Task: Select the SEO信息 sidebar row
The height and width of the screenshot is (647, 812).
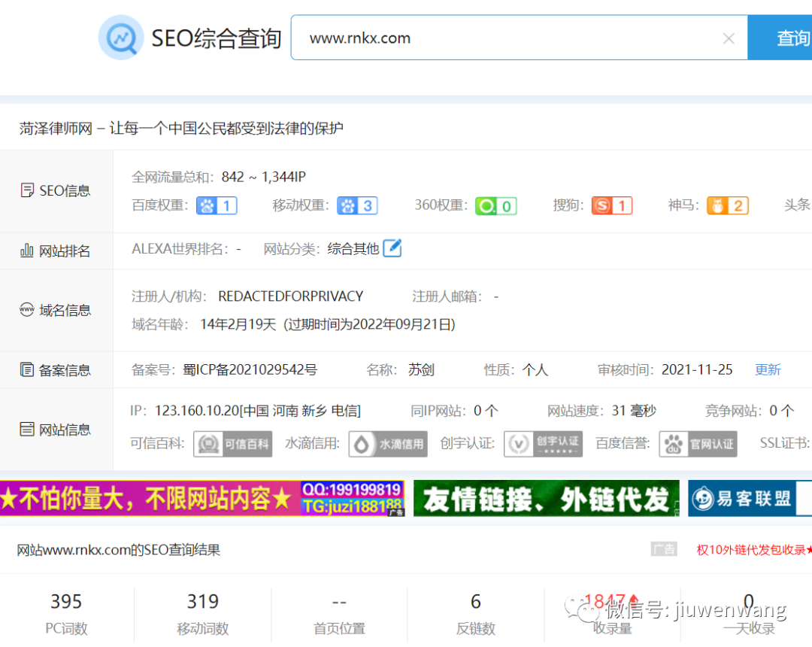Action: click(x=56, y=191)
